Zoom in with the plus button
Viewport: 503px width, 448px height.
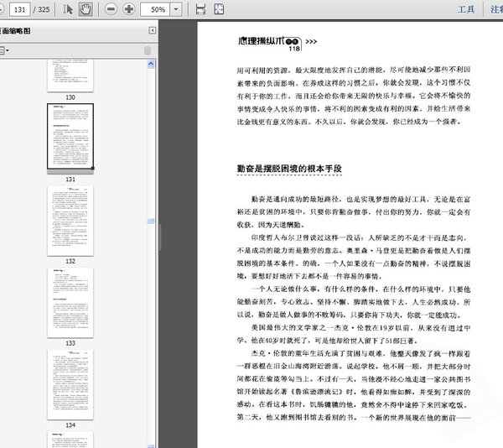129,9
